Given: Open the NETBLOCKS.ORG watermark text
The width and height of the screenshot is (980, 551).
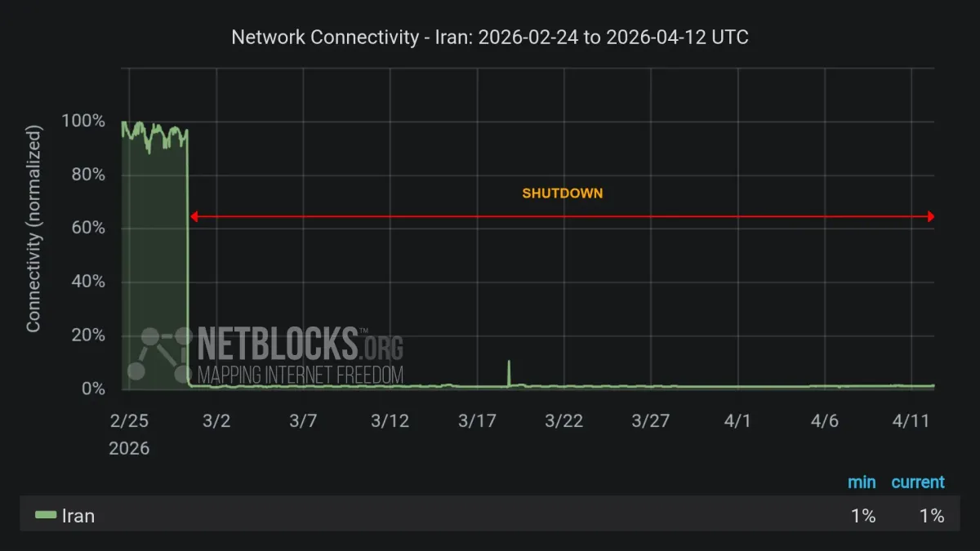Looking at the screenshot, I should [301, 344].
